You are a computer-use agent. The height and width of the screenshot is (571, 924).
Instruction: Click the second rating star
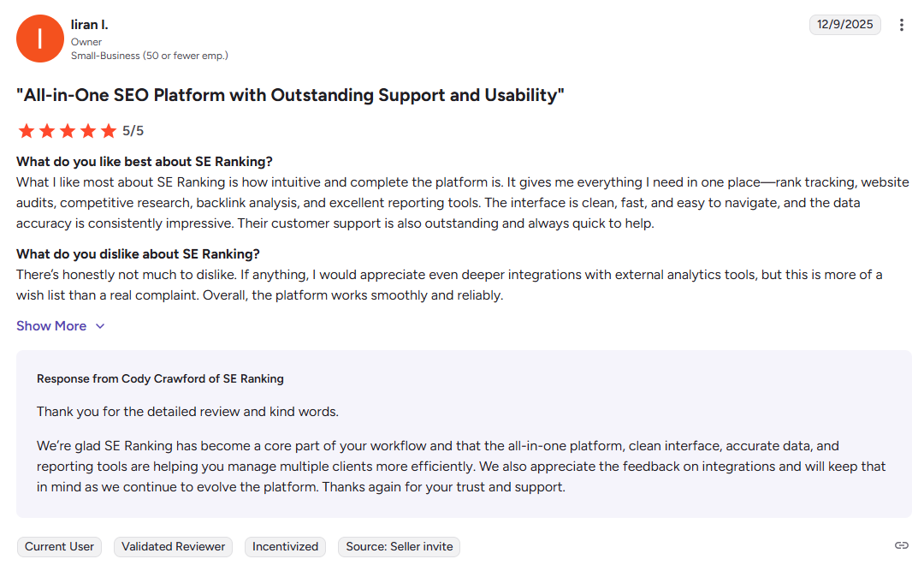(x=46, y=131)
